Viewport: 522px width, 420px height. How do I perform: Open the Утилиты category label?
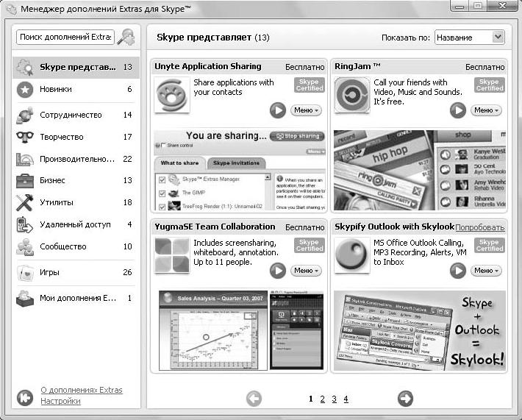coord(57,202)
